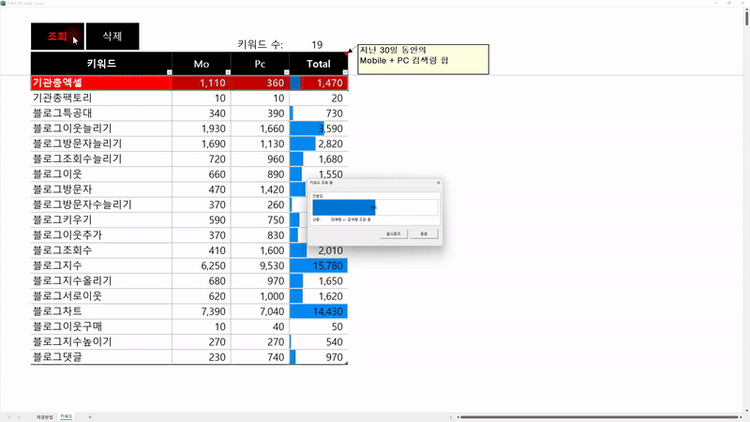Open the Total column filter dropdown
The height and width of the screenshot is (422, 750).
click(345, 72)
